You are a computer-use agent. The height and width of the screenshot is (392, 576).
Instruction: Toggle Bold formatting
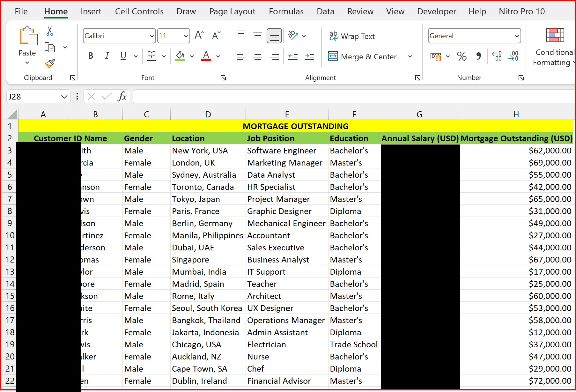(91, 56)
